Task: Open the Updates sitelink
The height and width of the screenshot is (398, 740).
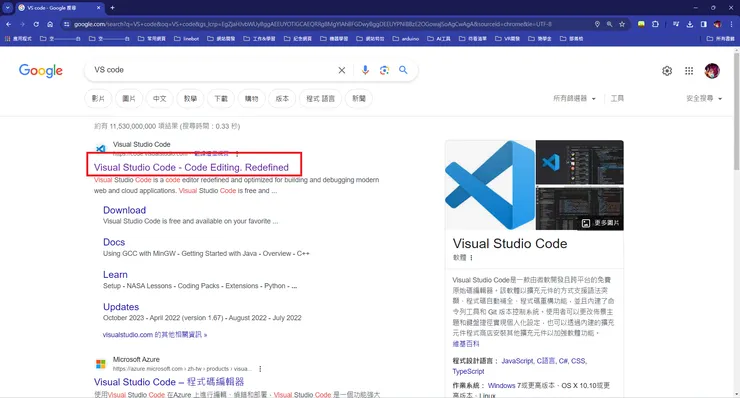Action: tap(121, 307)
